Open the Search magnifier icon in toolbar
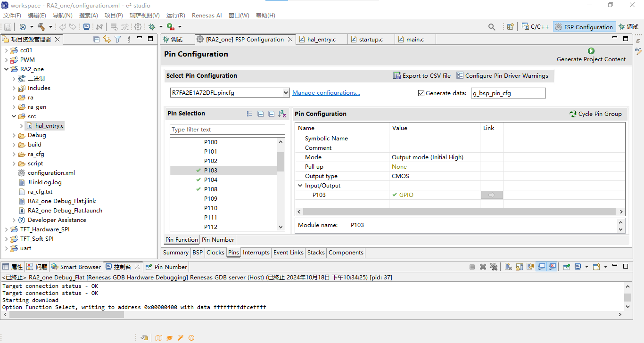644x343 pixels. coord(492,27)
